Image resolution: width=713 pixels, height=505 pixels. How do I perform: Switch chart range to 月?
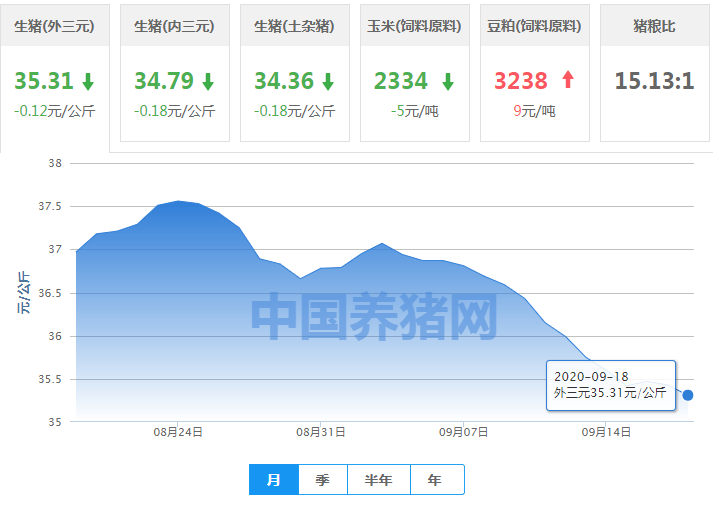[x=274, y=480]
